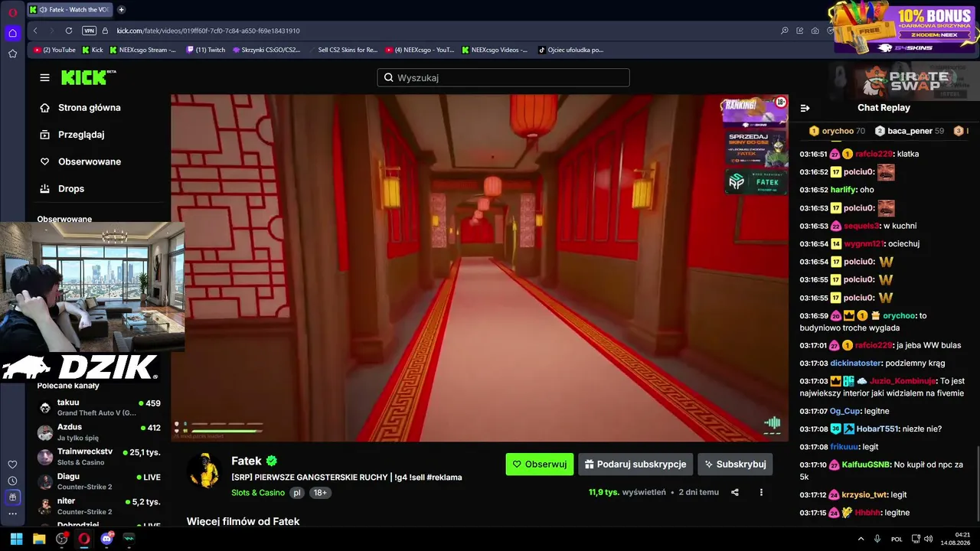This screenshot has width=980, height=551.
Task: Open Sell CS2 Skins bookmark
Action: (x=343, y=50)
